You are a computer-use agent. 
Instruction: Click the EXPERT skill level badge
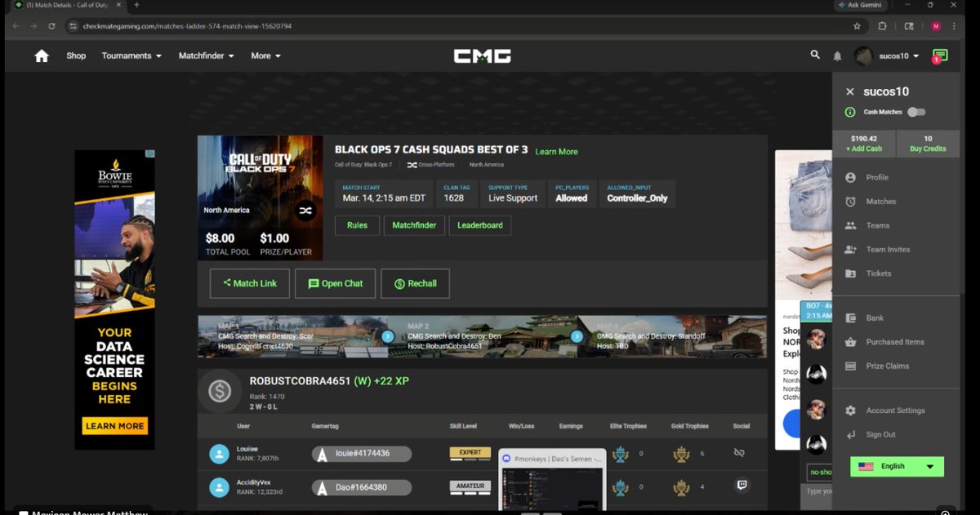click(470, 452)
